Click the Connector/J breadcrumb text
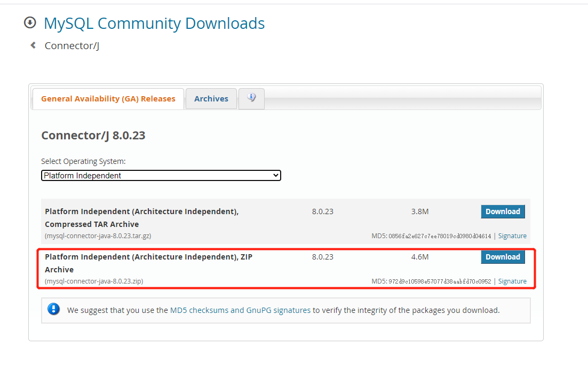The height and width of the screenshot is (369, 588). coord(72,46)
